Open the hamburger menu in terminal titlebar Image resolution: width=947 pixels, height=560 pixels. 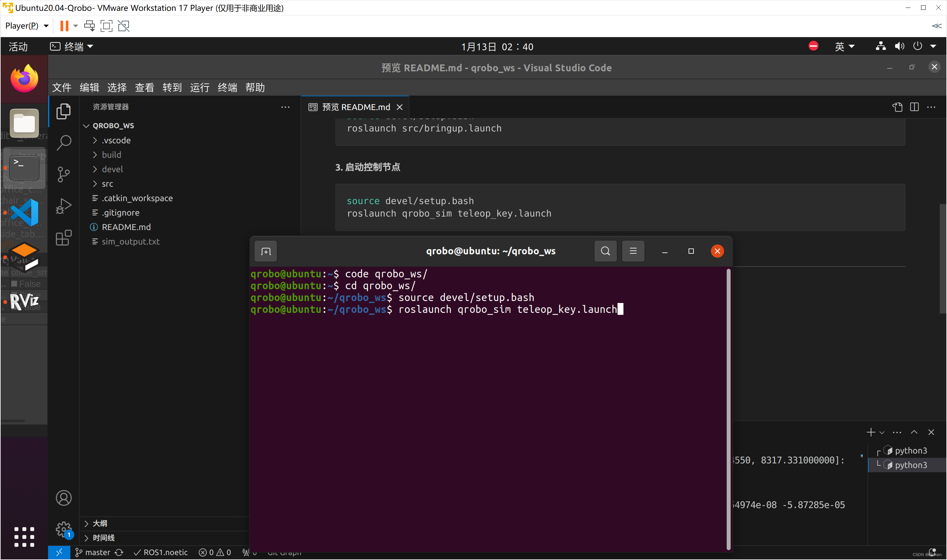(x=633, y=251)
